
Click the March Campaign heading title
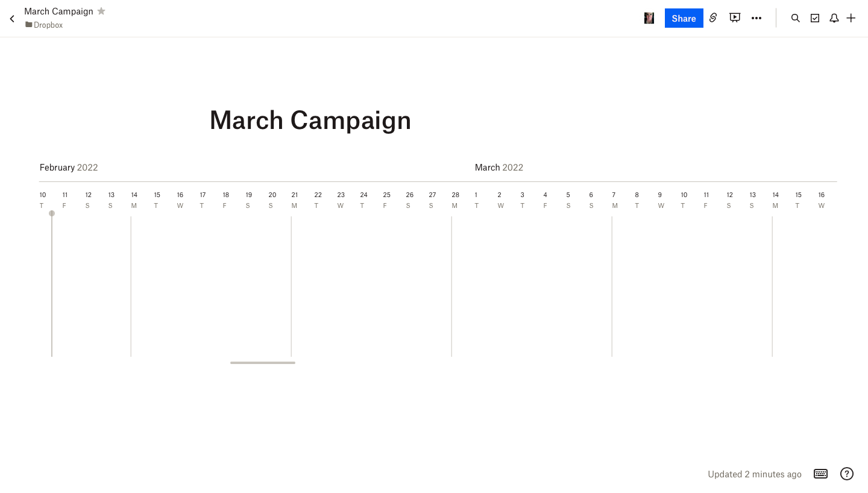pyautogui.click(x=310, y=120)
